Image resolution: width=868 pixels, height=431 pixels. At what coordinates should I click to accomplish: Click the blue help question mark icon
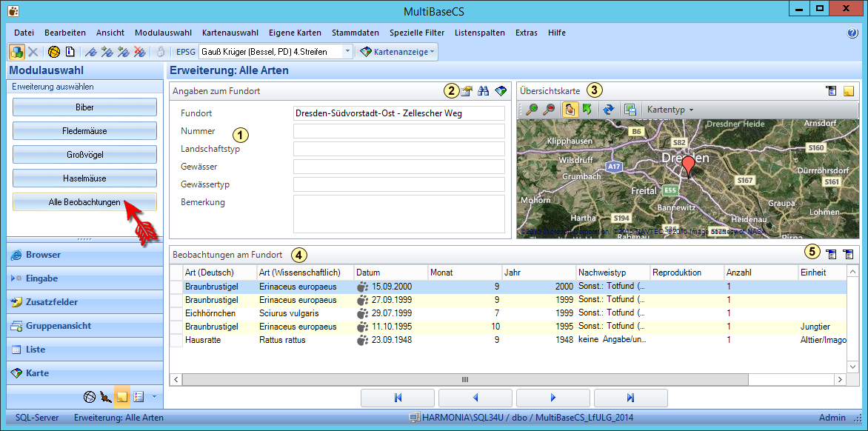852,33
